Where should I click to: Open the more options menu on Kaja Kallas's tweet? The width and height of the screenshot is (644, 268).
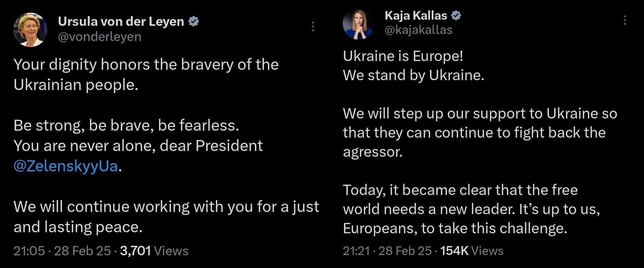coord(625,20)
